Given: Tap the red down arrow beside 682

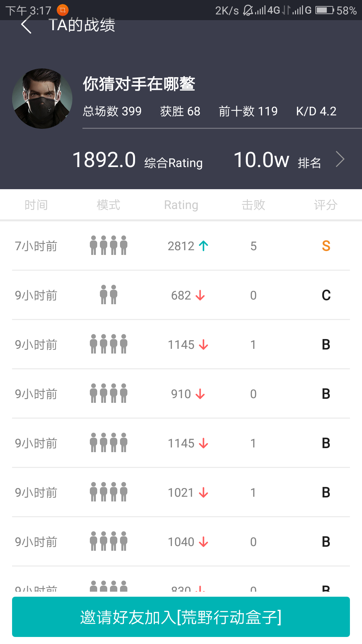Looking at the screenshot, I should 200,295.
